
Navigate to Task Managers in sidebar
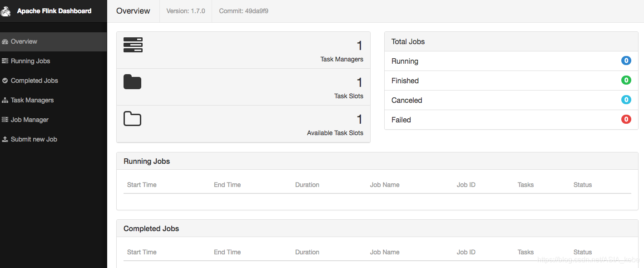point(53,100)
